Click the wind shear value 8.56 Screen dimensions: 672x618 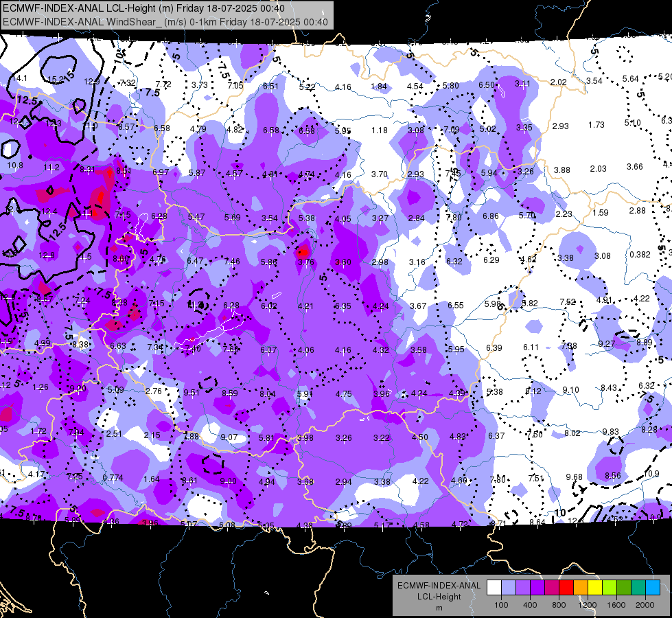click(x=613, y=475)
